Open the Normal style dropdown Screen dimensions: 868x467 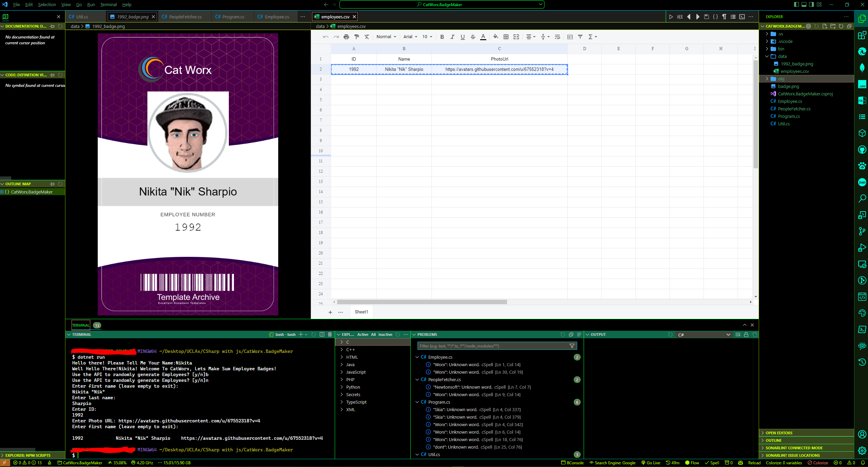386,37
